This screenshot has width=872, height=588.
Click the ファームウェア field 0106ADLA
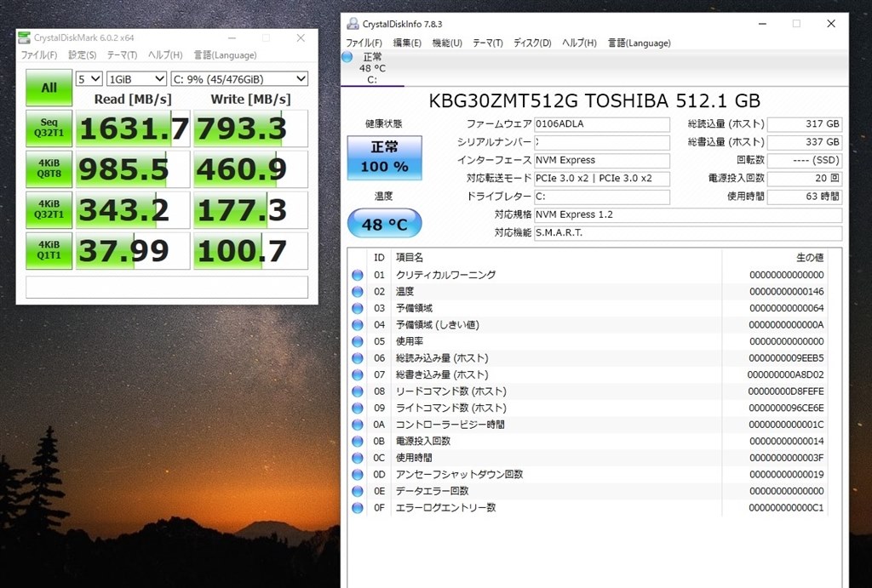pyautogui.click(x=602, y=124)
